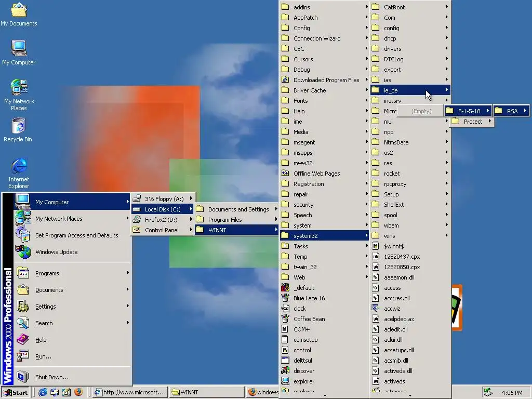Select the Fonts folder in WINNT menu

(x=324, y=101)
